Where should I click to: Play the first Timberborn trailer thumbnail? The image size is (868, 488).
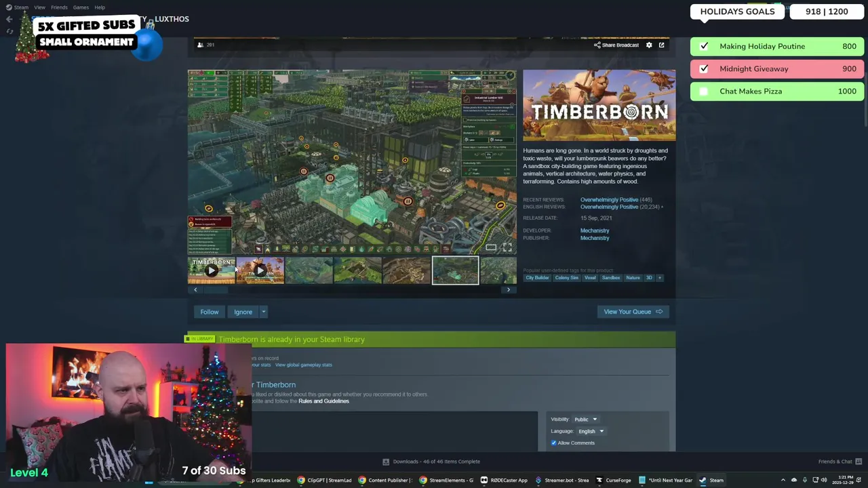[x=211, y=270]
